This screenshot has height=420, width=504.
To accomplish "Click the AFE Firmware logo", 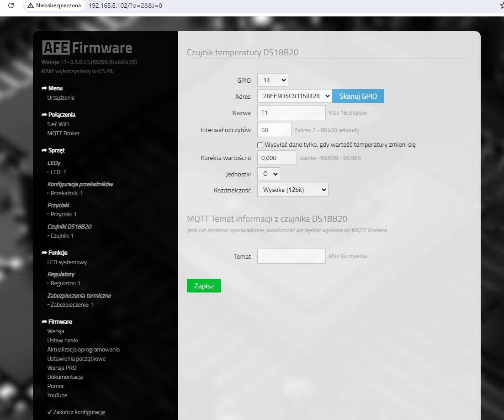I will 87,48.
